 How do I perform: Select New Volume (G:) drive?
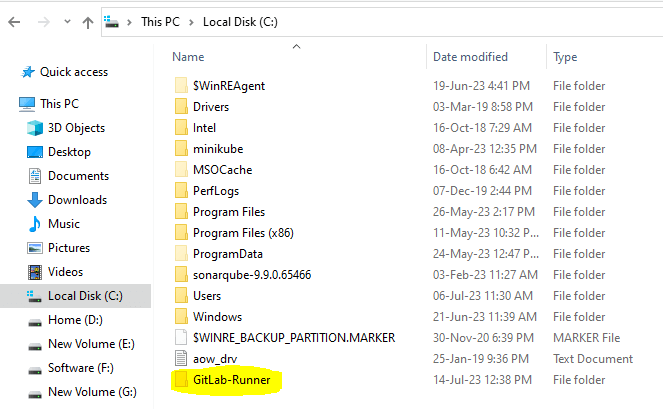[x=92, y=392]
